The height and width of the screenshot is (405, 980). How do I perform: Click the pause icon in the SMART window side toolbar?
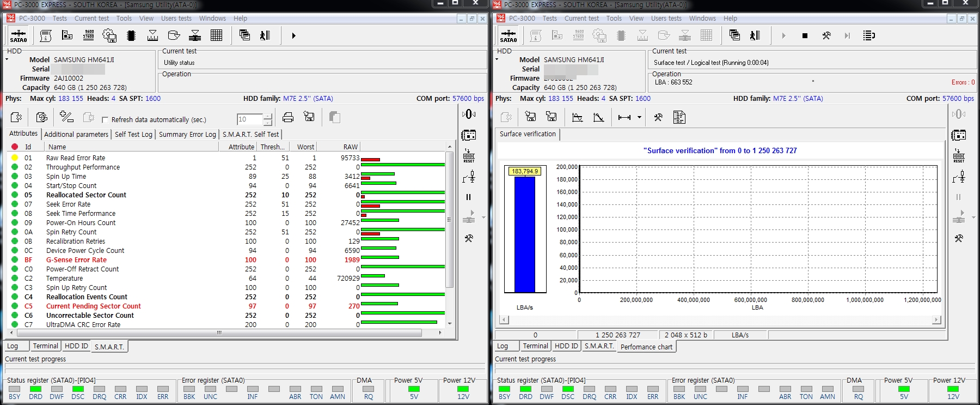point(468,197)
